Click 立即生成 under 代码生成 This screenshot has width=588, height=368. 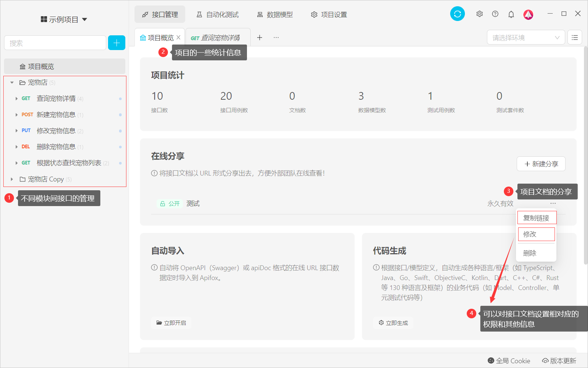(x=393, y=323)
